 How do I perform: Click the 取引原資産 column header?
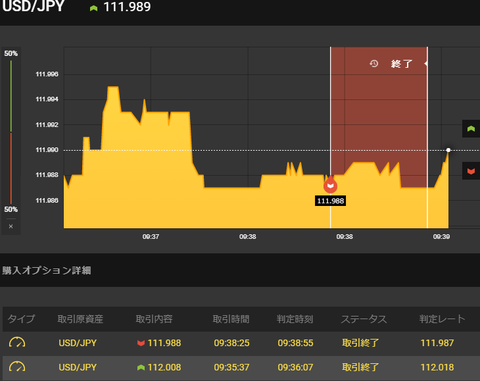point(80,319)
